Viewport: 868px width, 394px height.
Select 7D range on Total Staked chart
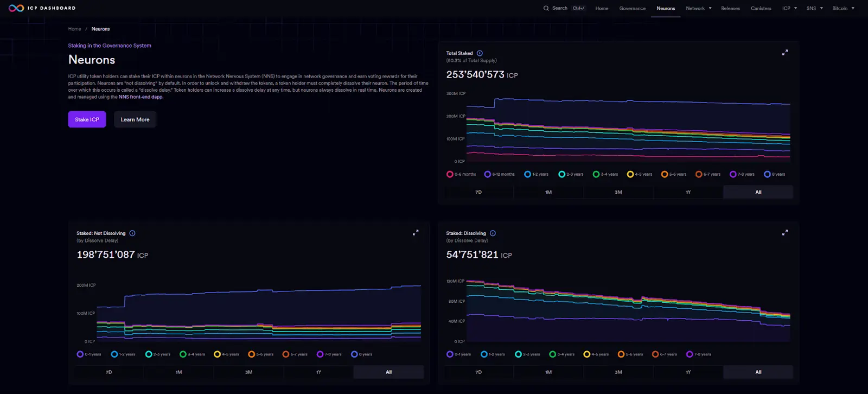(x=478, y=192)
